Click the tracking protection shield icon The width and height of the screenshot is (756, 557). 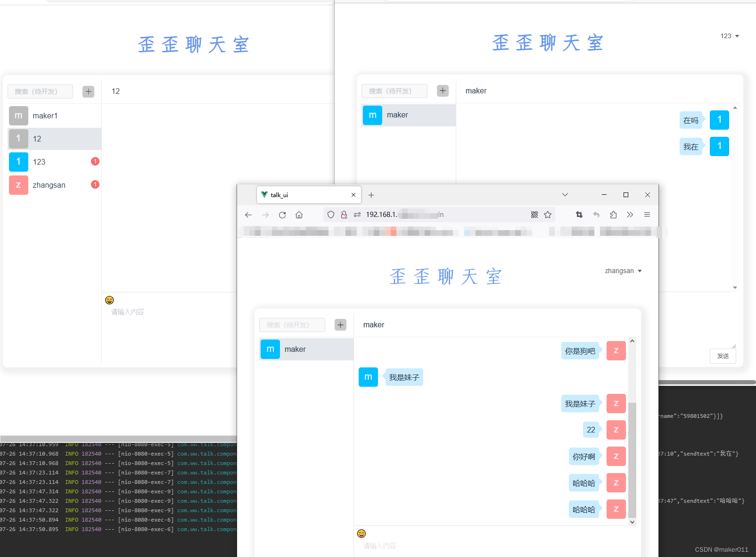331,215
